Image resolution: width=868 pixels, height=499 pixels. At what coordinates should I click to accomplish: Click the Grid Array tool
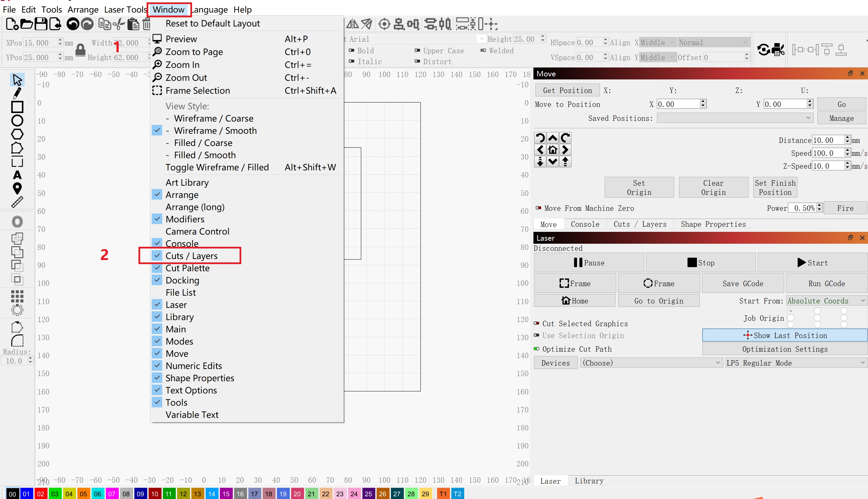[x=17, y=296]
